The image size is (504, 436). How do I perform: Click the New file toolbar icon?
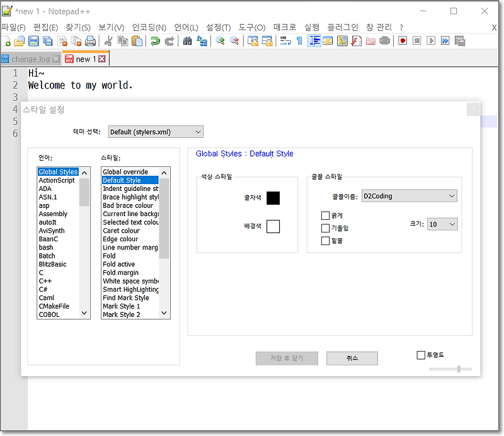pyautogui.click(x=7, y=41)
